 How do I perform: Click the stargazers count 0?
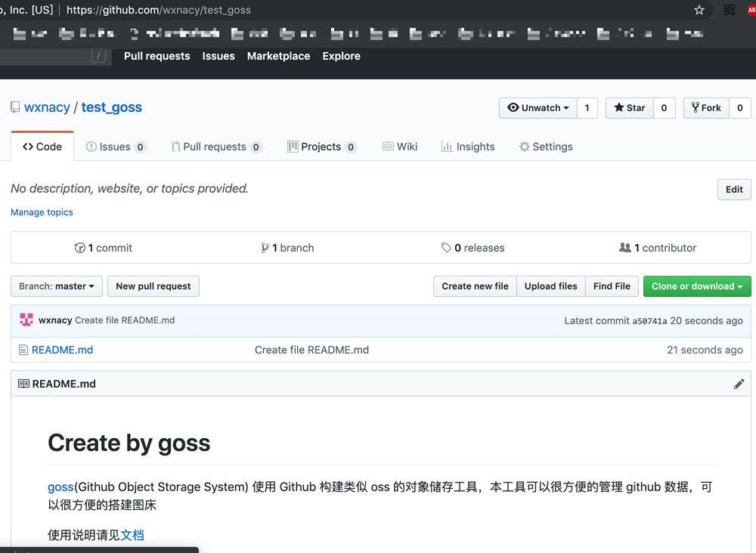coord(664,108)
